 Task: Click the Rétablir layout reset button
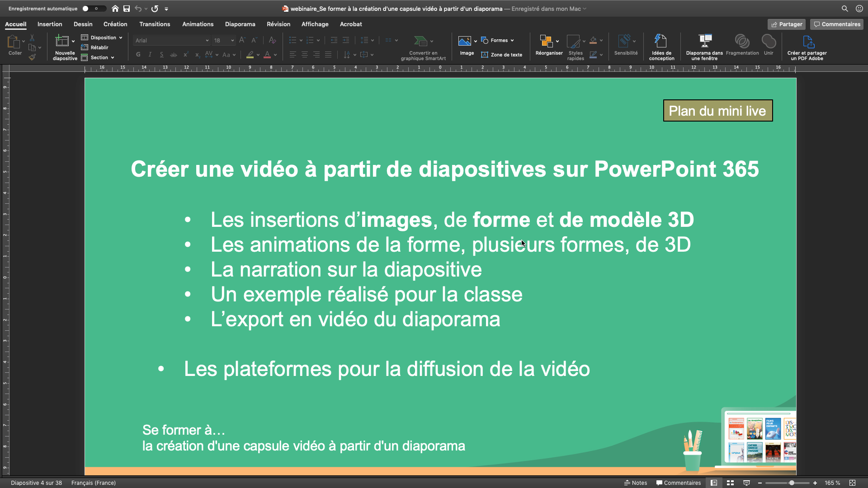point(95,47)
